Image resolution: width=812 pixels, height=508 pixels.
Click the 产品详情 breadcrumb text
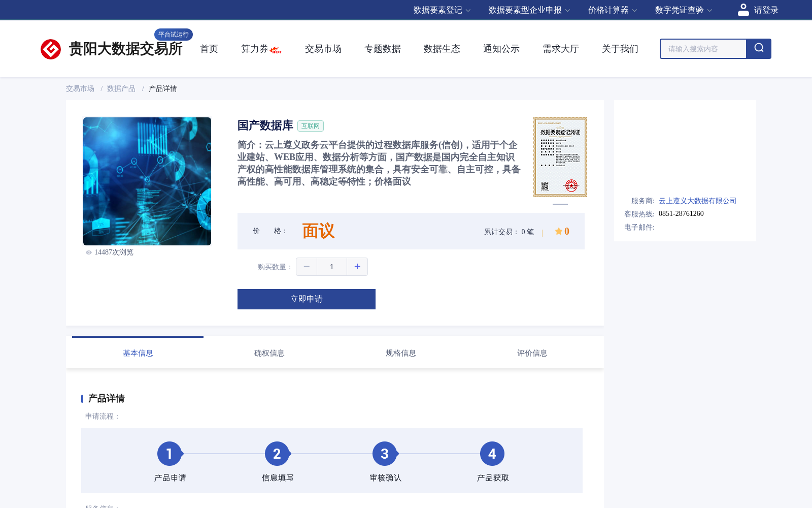click(x=163, y=88)
